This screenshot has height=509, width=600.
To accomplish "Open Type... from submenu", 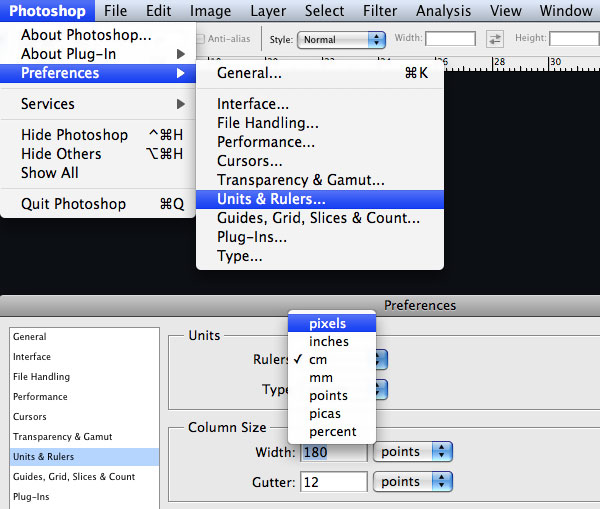I will tap(320, 256).
